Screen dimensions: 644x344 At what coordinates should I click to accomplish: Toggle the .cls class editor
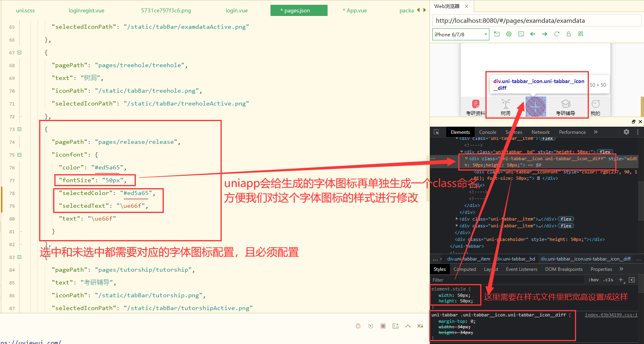click(608, 280)
